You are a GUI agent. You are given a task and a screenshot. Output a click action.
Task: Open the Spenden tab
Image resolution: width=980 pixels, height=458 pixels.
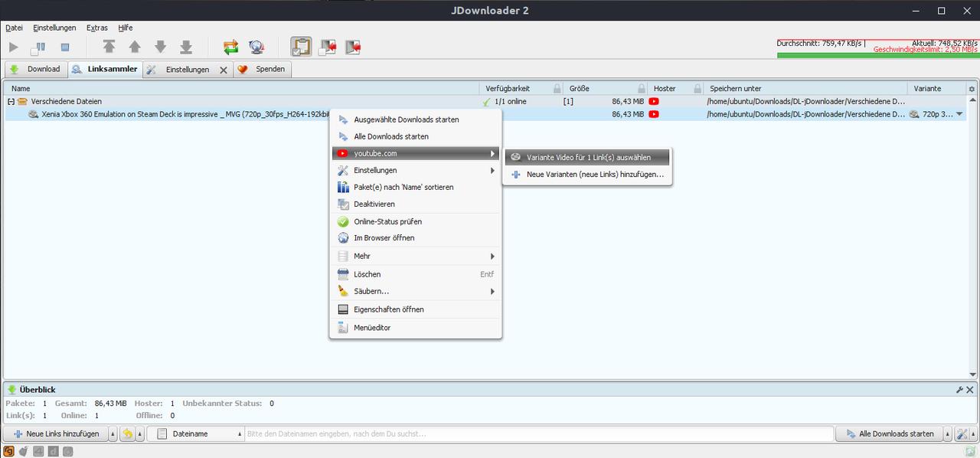point(262,70)
